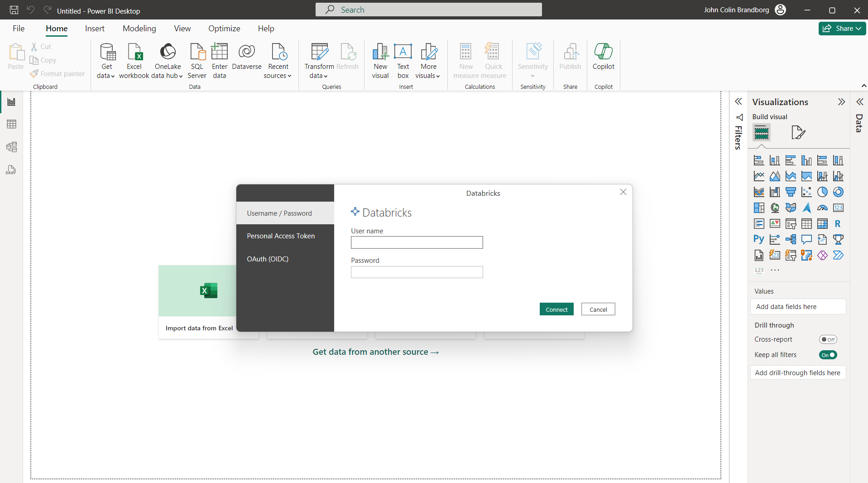Select Personal Access Token authentication

tap(281, 236)
